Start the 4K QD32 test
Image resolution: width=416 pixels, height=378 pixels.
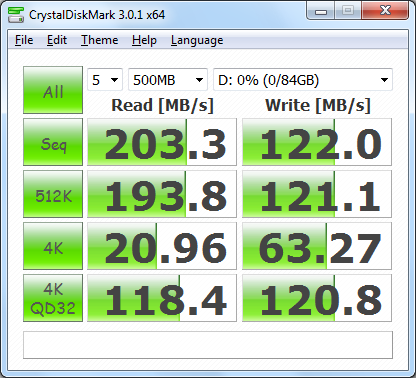pyautogui.click(x=53, y=298)
